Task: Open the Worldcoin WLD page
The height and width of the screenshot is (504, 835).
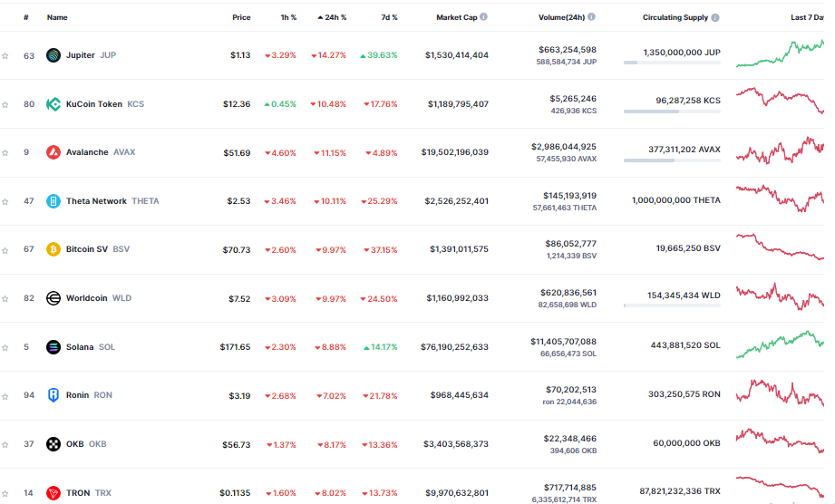Action: click(x=99, y=298)
